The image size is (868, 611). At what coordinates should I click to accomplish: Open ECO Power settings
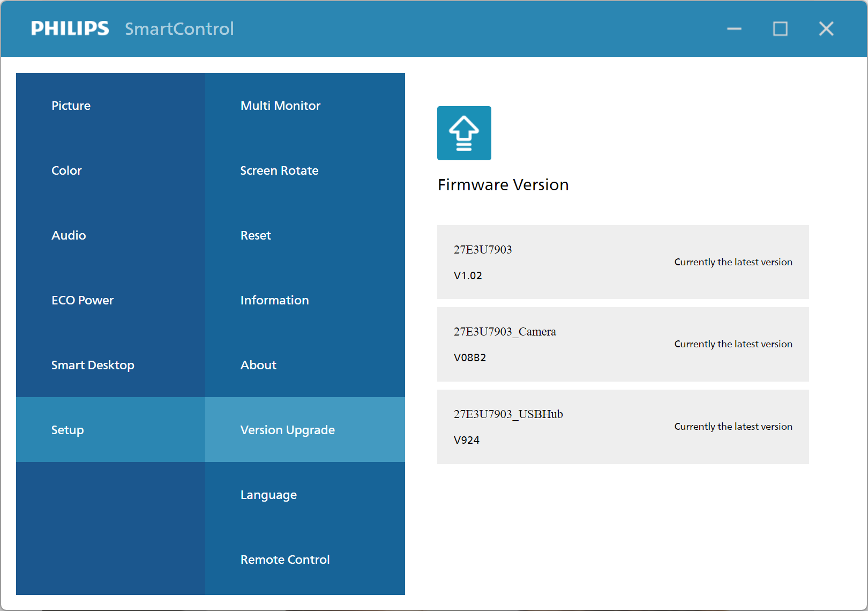pyautogui.click(x=83, y=300)
